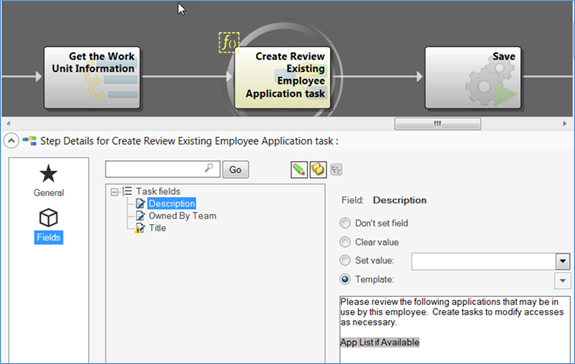Open the Template dropdown arrow
This screenshot has height=364, width=575.
click(563, 281)
